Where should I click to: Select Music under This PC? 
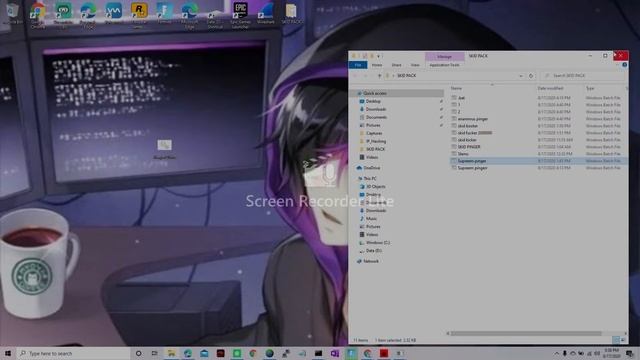[371, 219]
